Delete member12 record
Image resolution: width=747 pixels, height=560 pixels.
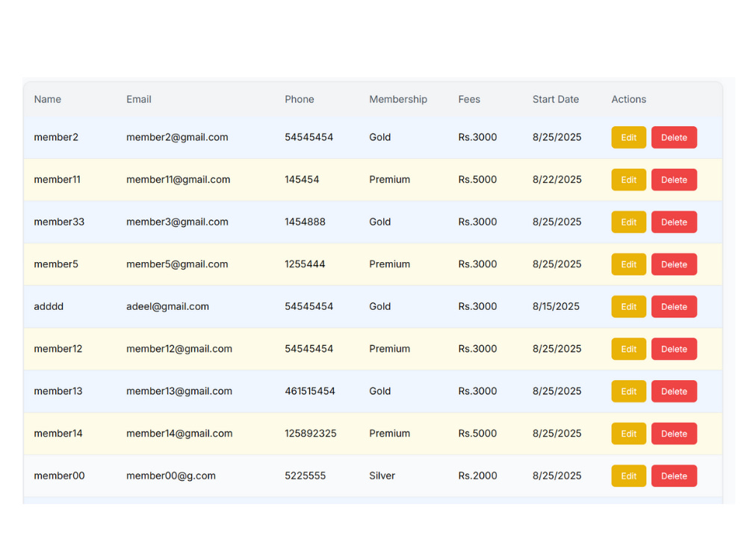[x=674, y=349]
